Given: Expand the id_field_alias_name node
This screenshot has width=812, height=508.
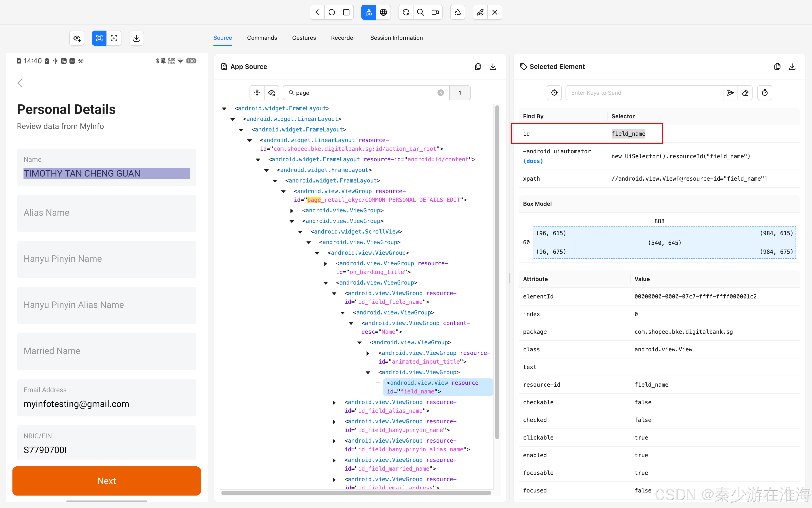Looking at the screenshot, I should [334, 402].
